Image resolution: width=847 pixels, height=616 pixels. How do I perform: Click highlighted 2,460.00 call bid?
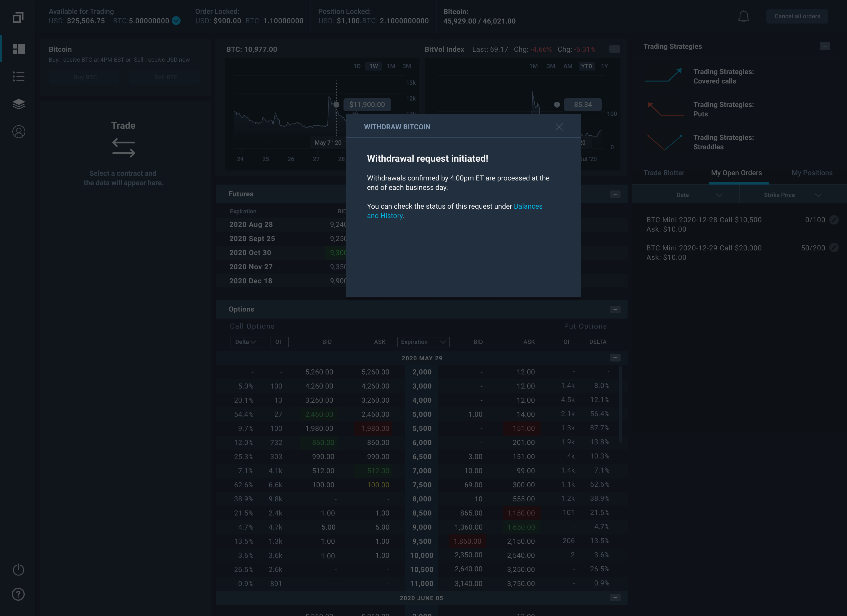coord(319,414)
